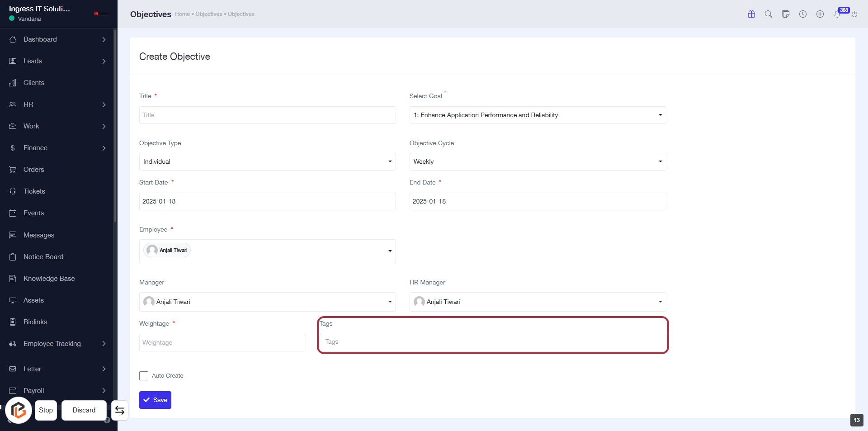Click into the Title input field
This screenshot has width=868, height=431.
click(x=267, y=115)
